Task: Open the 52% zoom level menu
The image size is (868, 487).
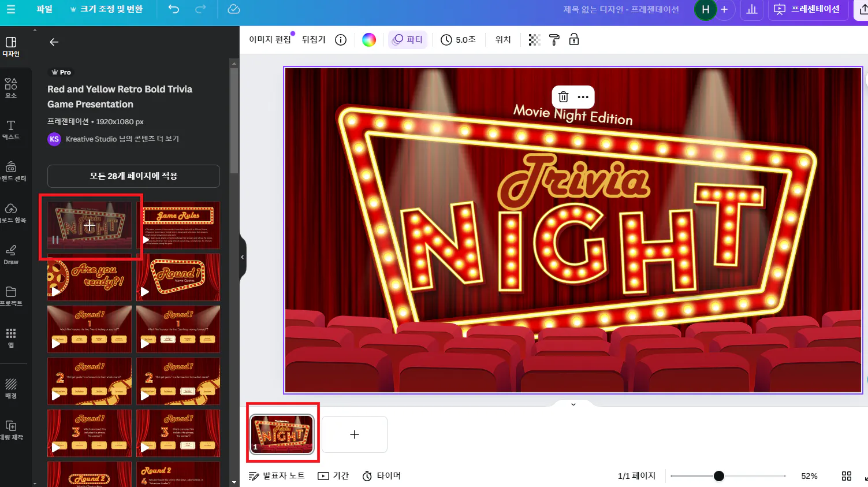Action: coord(809,476)
